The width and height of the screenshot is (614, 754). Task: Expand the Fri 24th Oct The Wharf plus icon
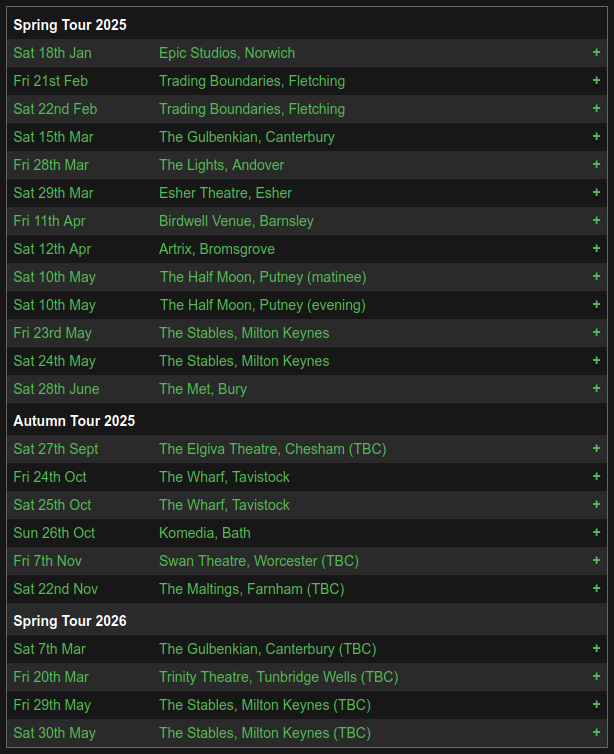pos(596,476)
